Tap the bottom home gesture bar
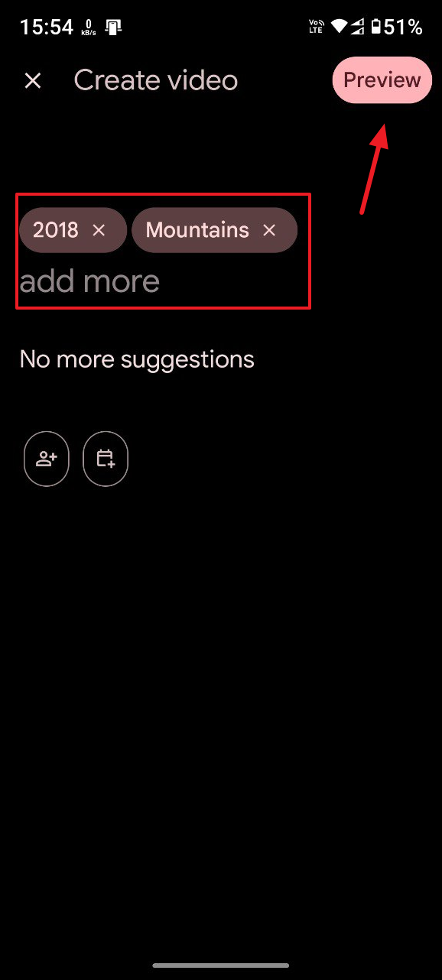The height and width of the screenshot is (980, 442). tap(221, 965)
